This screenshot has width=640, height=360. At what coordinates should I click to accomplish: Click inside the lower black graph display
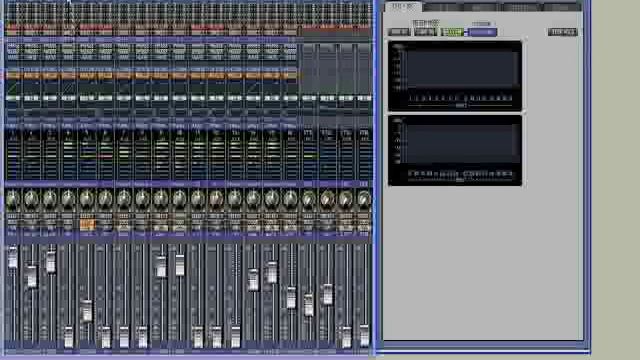point(455,151)
